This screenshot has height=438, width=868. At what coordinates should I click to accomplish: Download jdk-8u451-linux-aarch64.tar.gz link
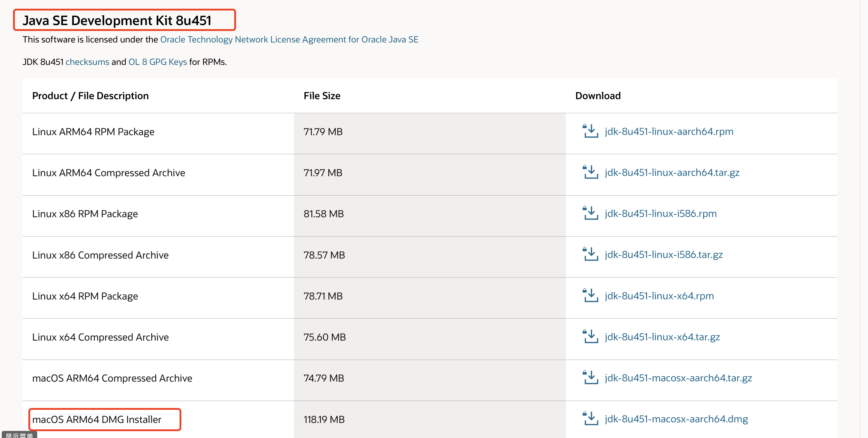click(672, 172)
